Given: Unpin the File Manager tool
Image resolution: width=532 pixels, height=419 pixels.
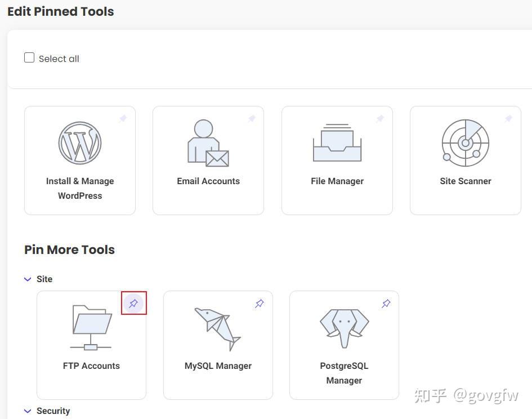Looking at the screenshot, I should point(380,119).
